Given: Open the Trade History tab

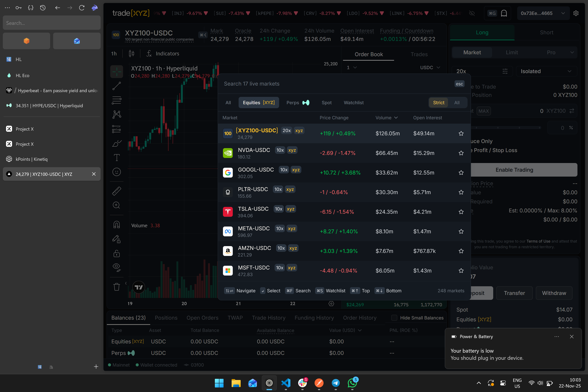Looking at the screenshot, I should (269, 318).
